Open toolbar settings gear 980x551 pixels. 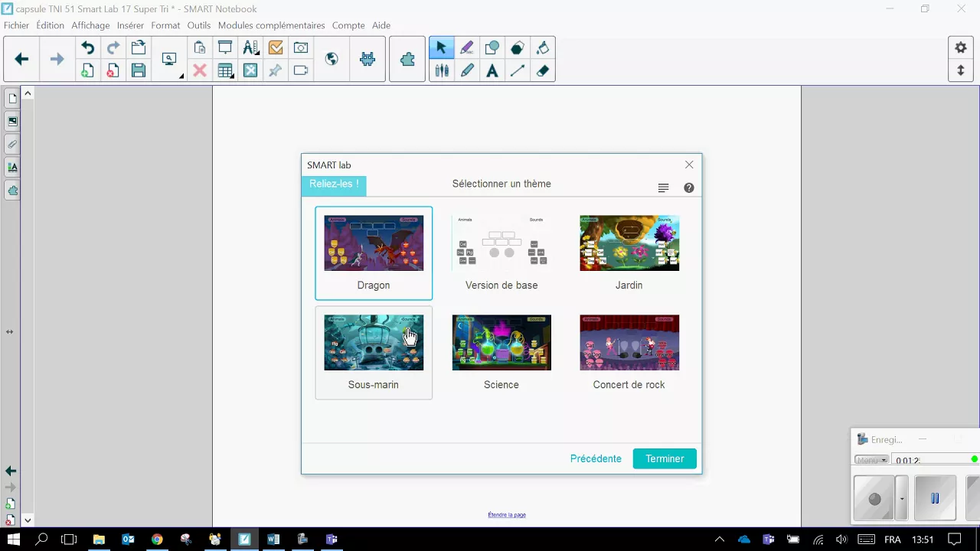pos(961,47)
